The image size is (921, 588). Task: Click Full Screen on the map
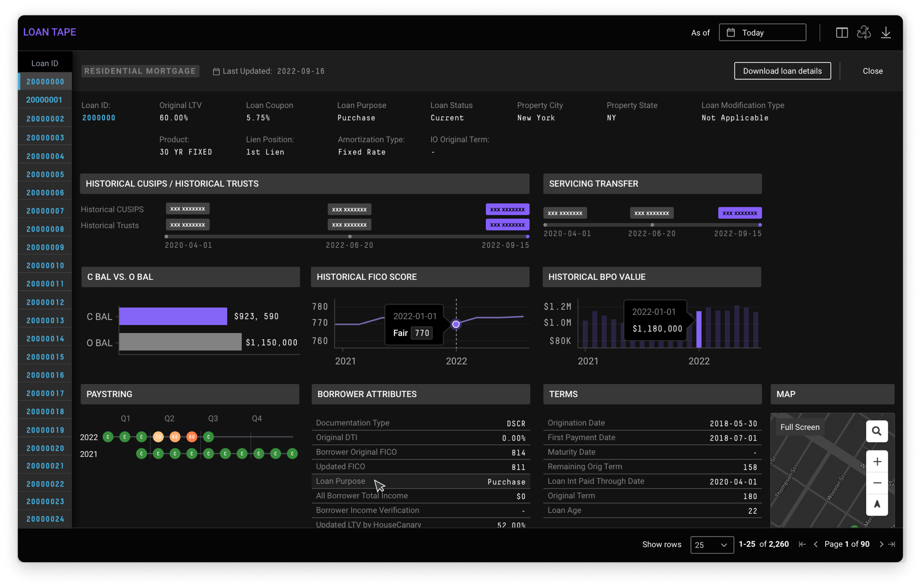click(x=800, y=427)
